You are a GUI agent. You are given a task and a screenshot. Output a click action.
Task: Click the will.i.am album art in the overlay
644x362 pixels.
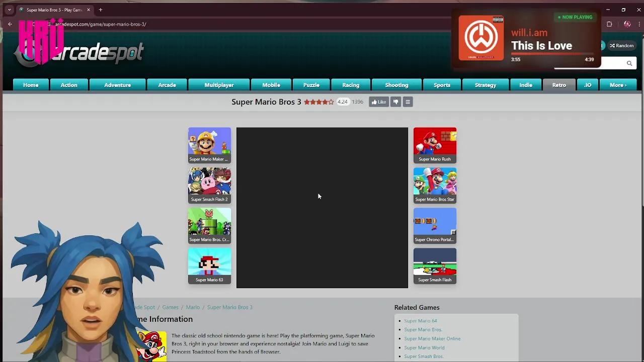(x=481, y=38)
